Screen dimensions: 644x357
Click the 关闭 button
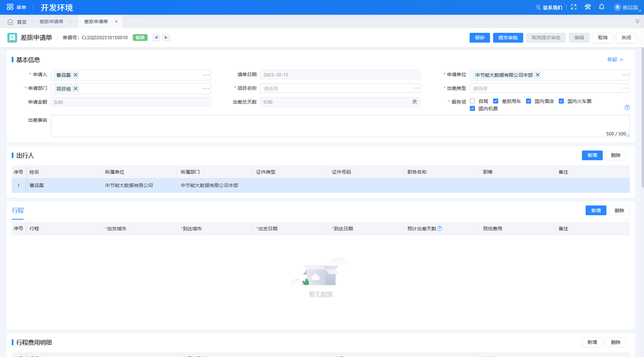(x=626, y=38)
